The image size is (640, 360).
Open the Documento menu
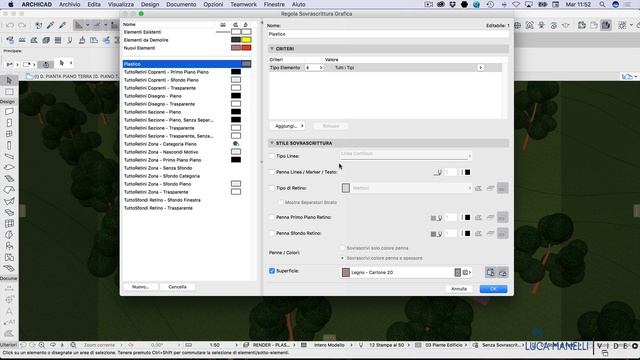tap(181, 4)
